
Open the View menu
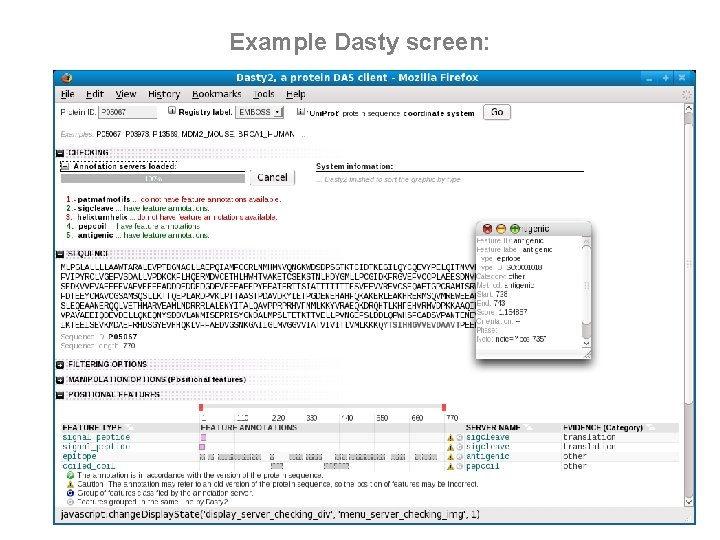[x=125, y=94]
